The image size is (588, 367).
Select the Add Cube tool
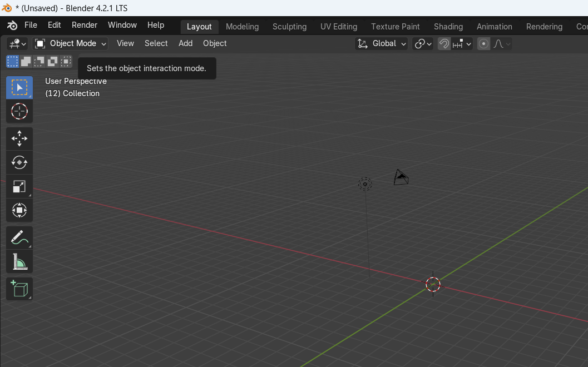click(19, 289)
